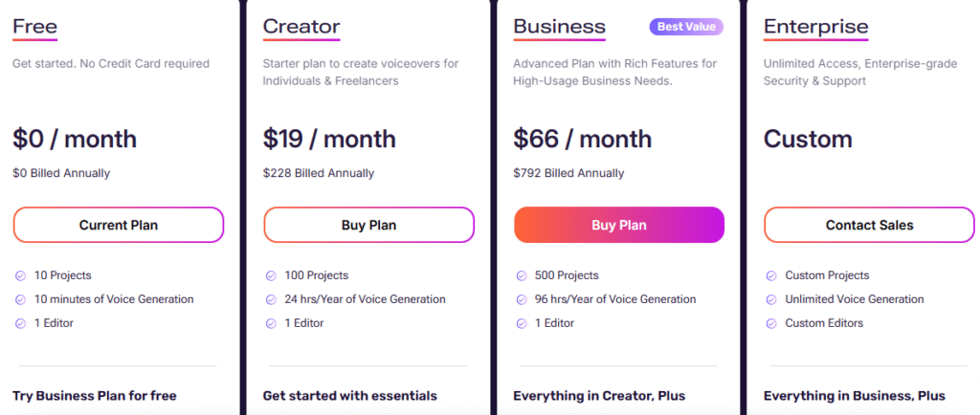Click the Current Plan button
The width and height of the screenshot is (980, 415).
coord(118,226)
